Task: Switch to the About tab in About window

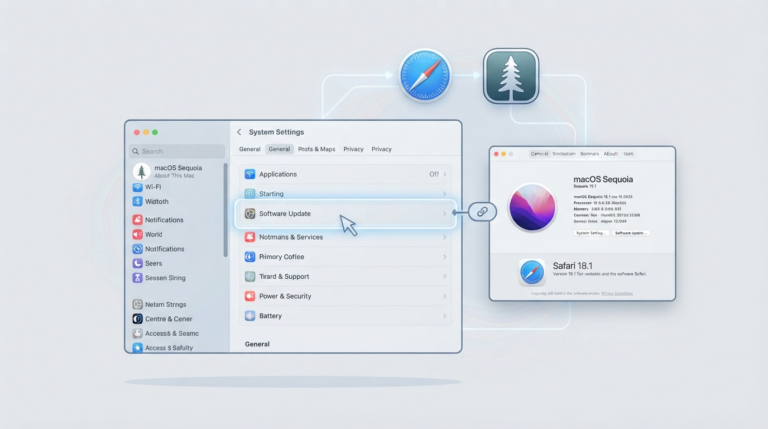Action: [x=611, y=154]
